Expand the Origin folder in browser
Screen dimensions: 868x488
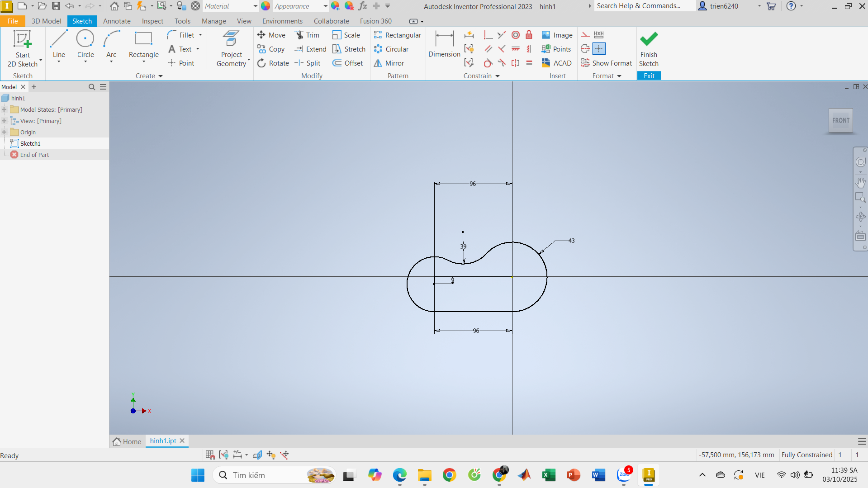(x=5, y=133)
